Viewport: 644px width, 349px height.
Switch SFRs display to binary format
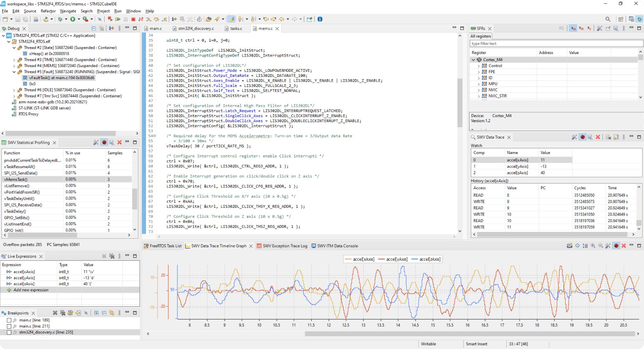click(x=589, y=28)
